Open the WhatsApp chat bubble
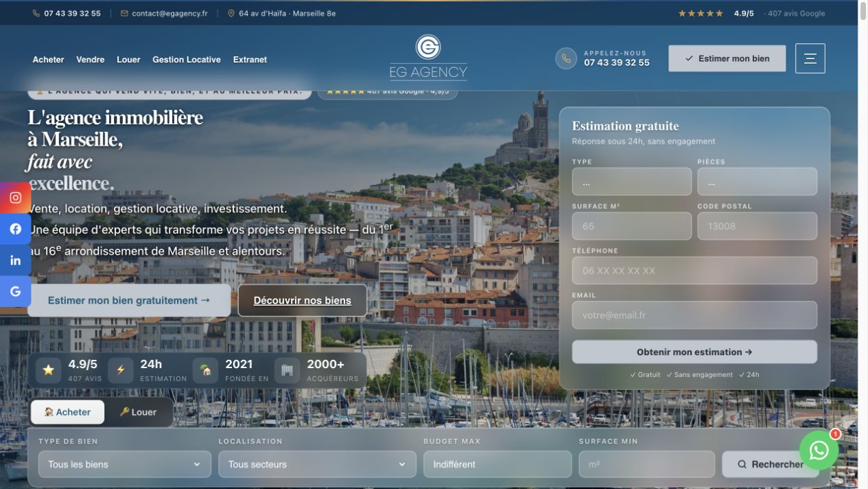This screenshot has width=868, height=489. 819,450
